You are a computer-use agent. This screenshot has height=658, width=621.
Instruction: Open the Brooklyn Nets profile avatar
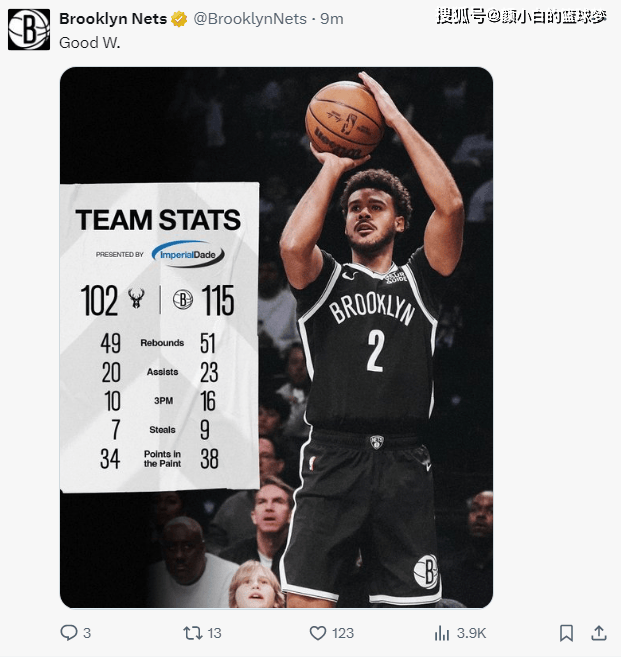pos(29,29)
